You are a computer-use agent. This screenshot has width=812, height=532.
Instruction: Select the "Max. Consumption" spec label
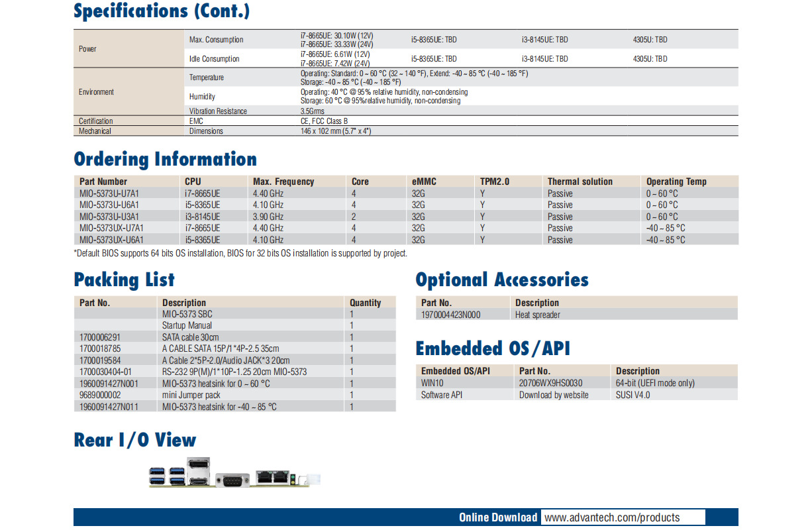(216, 40)
